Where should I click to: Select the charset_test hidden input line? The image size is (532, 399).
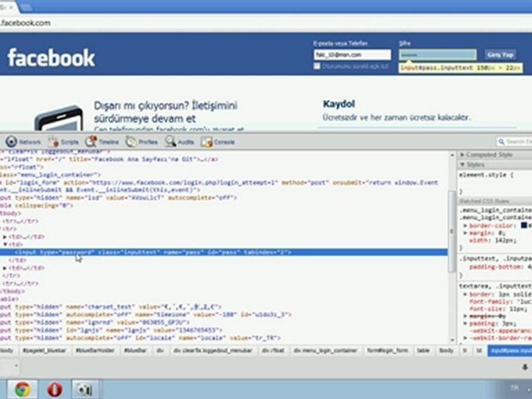[x=110, y=307]
